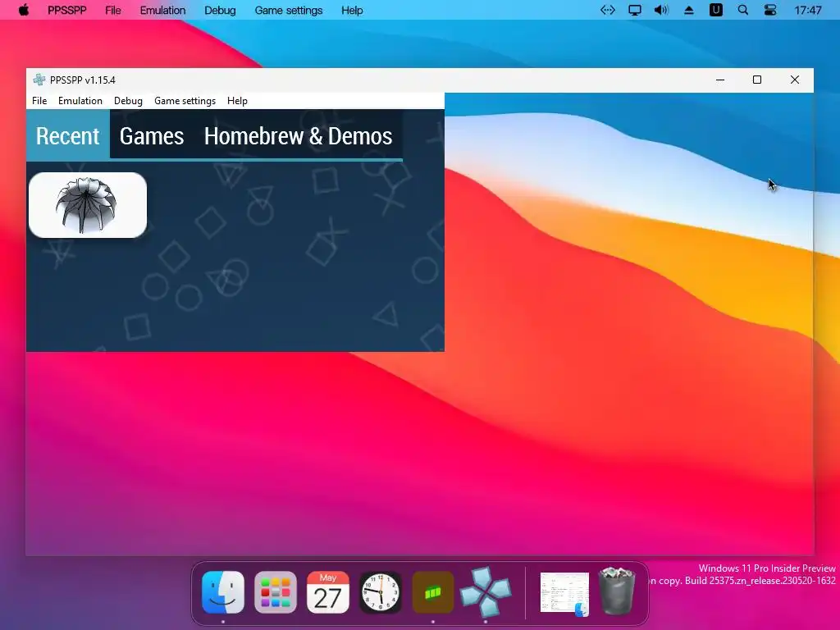Image resolution: width=840 pixels, height=630 pixels.
Task: Click the remote connection arrows icon
Action: click(x=608, y=10)
